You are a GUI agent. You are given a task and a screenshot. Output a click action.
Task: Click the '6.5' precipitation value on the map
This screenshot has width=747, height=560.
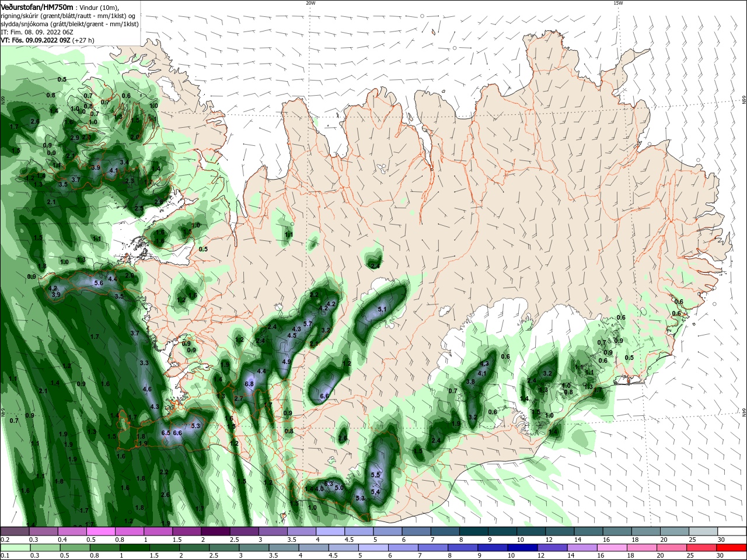166,433
